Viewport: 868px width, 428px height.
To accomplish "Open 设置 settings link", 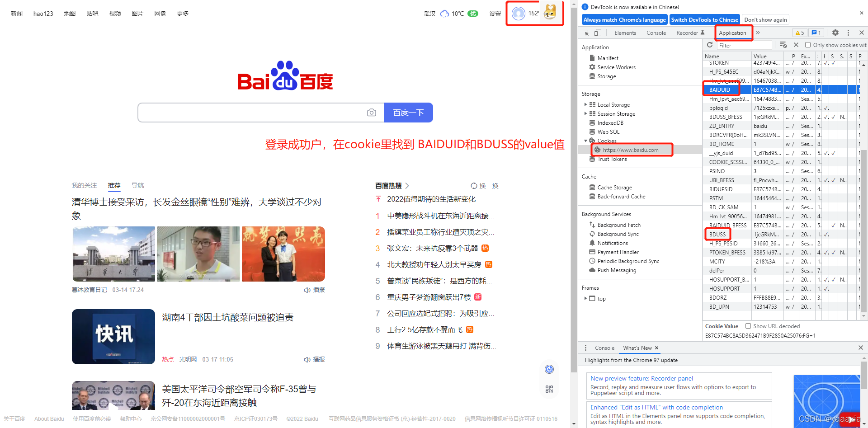I will coord(495,14).
